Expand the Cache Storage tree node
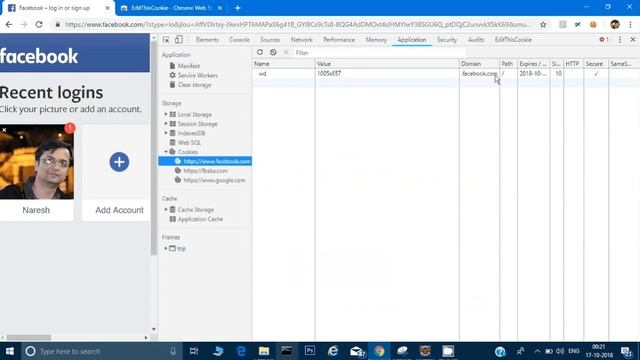640x360 pixels. coord(166,209)
